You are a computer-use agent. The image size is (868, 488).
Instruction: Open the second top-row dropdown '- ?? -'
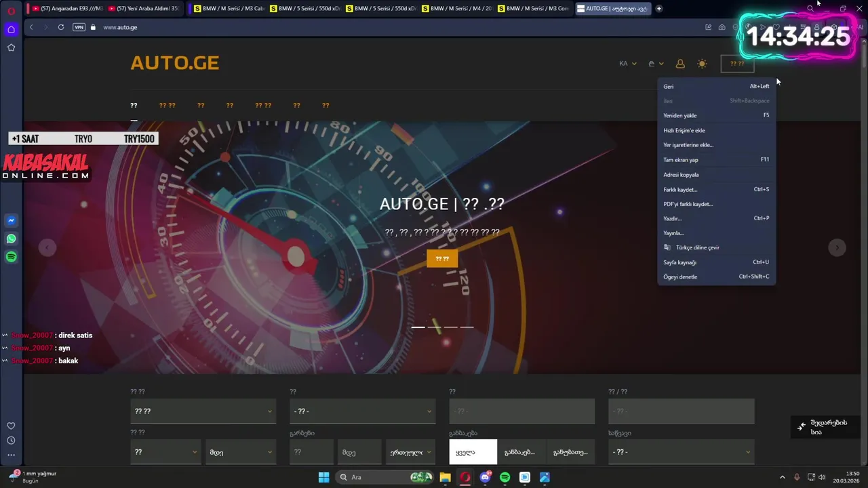click(362, 411)
